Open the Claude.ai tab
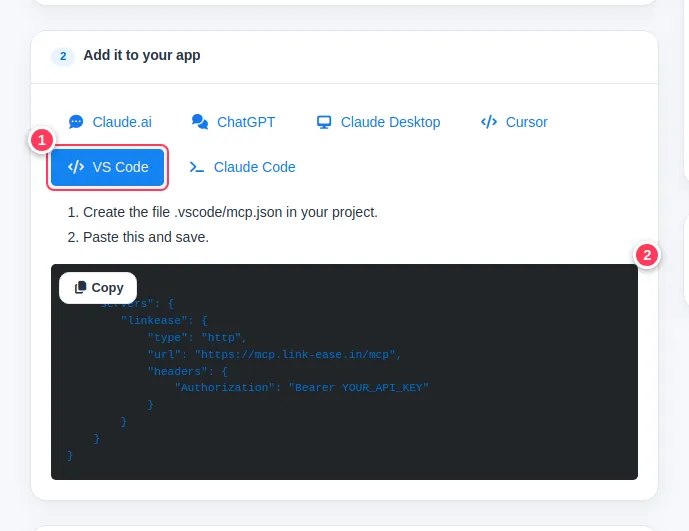The width and height of the screenshot is (689, 531). pyautogui.click(x=110, y=122)
